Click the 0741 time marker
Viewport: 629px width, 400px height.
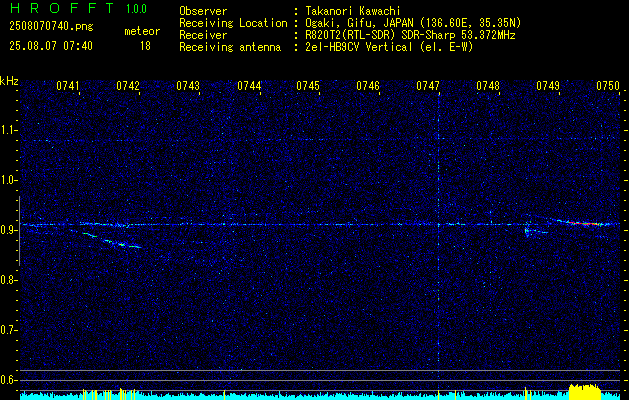click(x=67, y=86)
